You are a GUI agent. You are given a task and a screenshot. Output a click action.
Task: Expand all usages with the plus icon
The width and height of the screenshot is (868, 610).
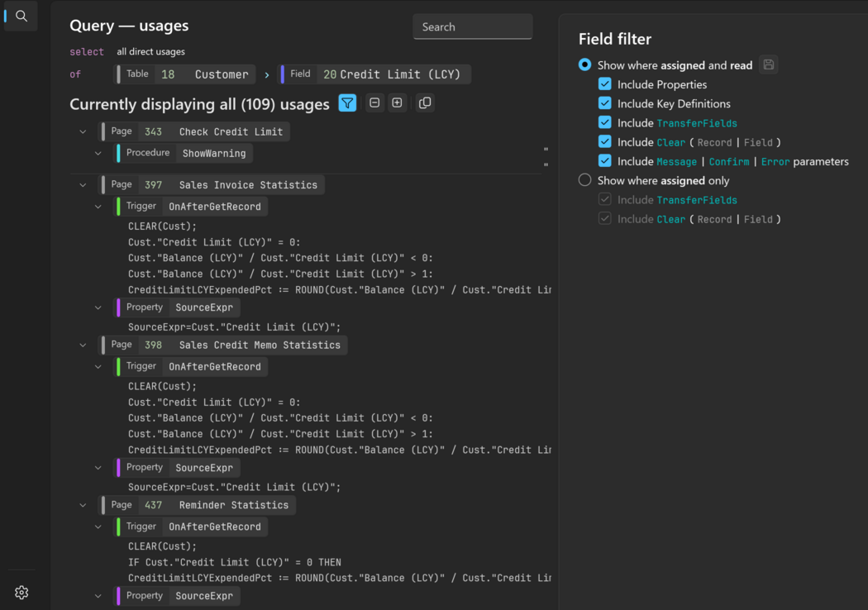tap(397, 103)
